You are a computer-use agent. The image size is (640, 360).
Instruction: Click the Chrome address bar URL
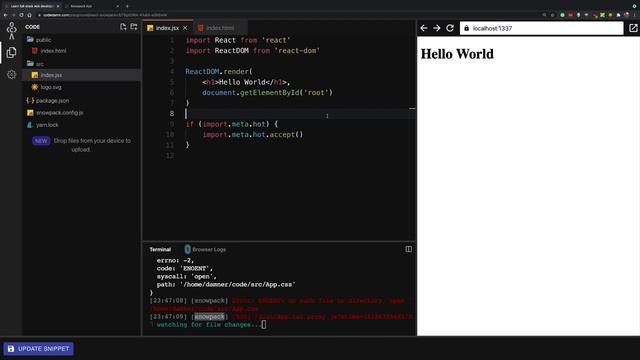pyautogui.click(x=105, y=15)
